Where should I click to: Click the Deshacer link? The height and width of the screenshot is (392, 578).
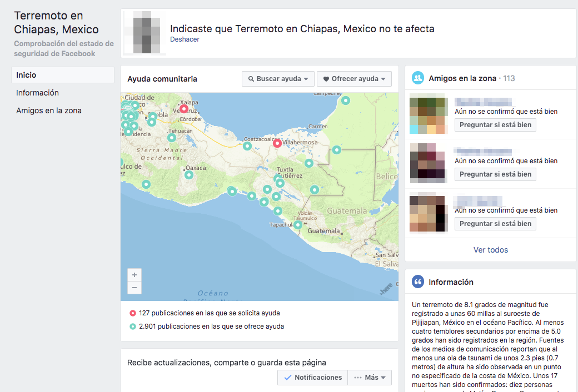pyautogui.click(x=185, y=39)
